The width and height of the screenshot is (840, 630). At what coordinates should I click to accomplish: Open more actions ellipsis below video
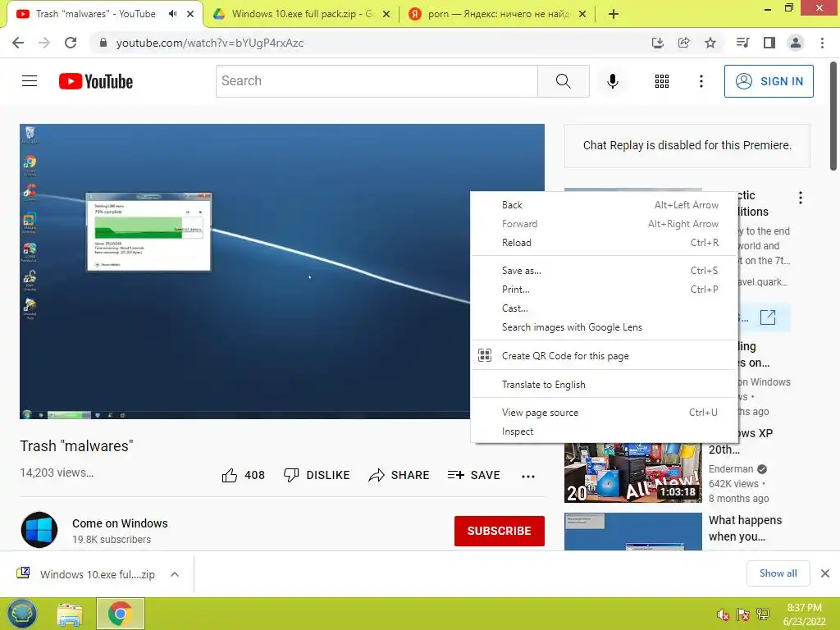(528, 476)
